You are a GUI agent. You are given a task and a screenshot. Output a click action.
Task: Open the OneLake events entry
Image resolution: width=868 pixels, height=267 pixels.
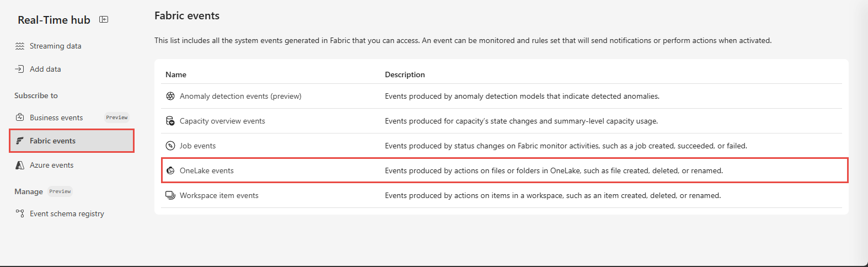click(207, 170)
